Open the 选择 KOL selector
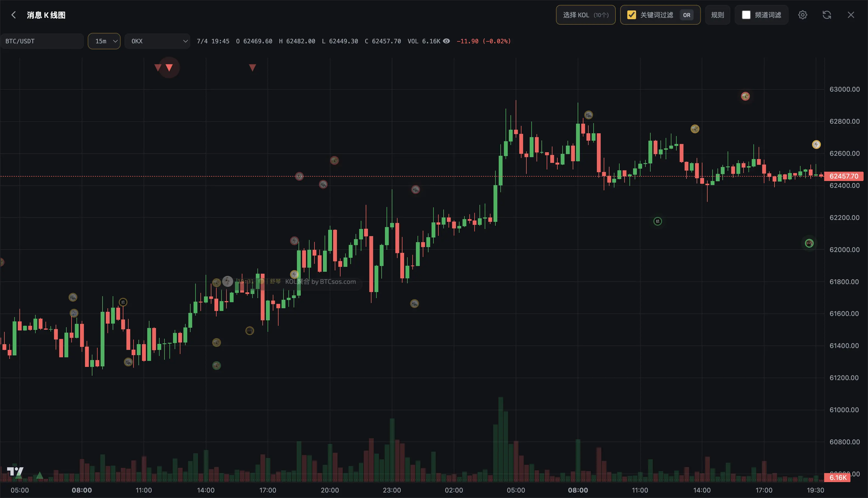This screenshot has width=868, height=498. tap(585, 15)
